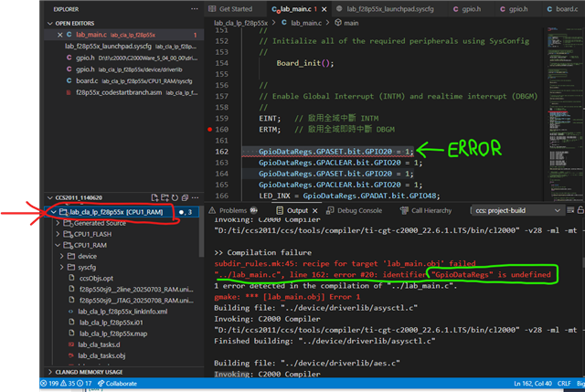The image size is (585, 392).
Task: Select lab_cla_tasks.obj file
Action: point(101,355)
